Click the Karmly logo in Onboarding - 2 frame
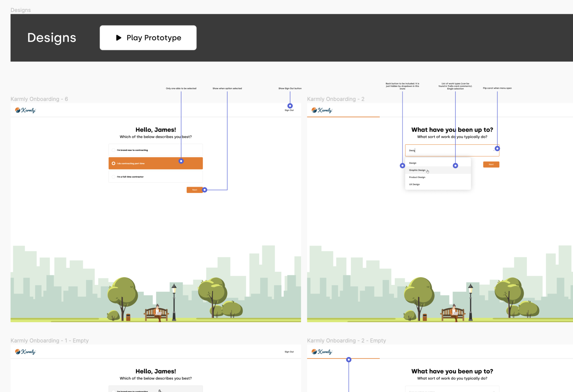 [x=322, y=110]
